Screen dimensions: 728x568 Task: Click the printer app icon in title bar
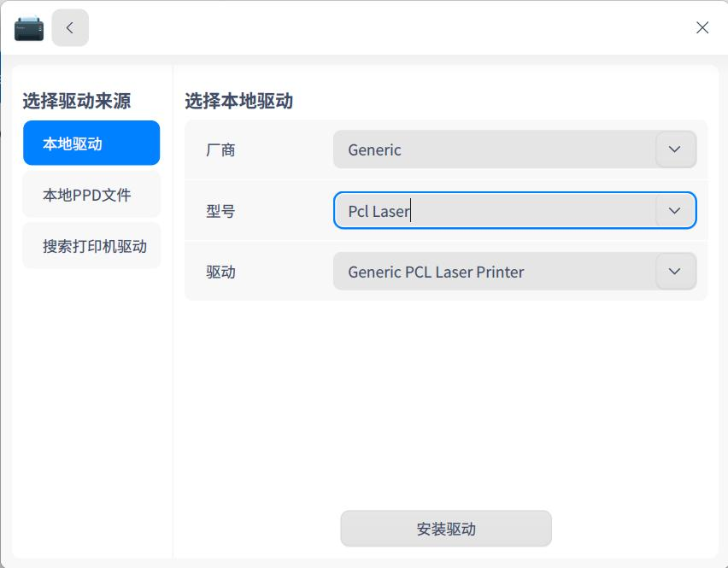29,29
